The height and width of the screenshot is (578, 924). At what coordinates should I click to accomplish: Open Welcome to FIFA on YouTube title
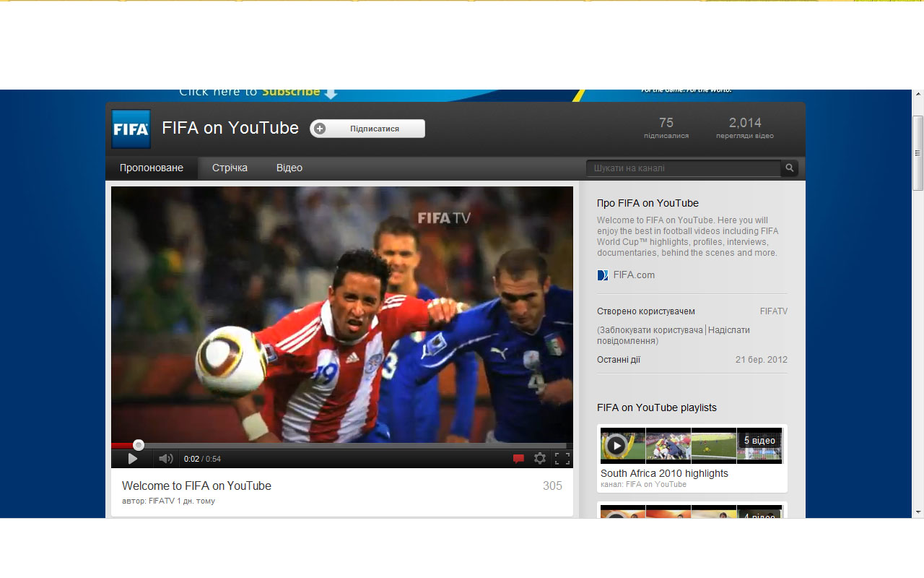[x=196, y=486]
